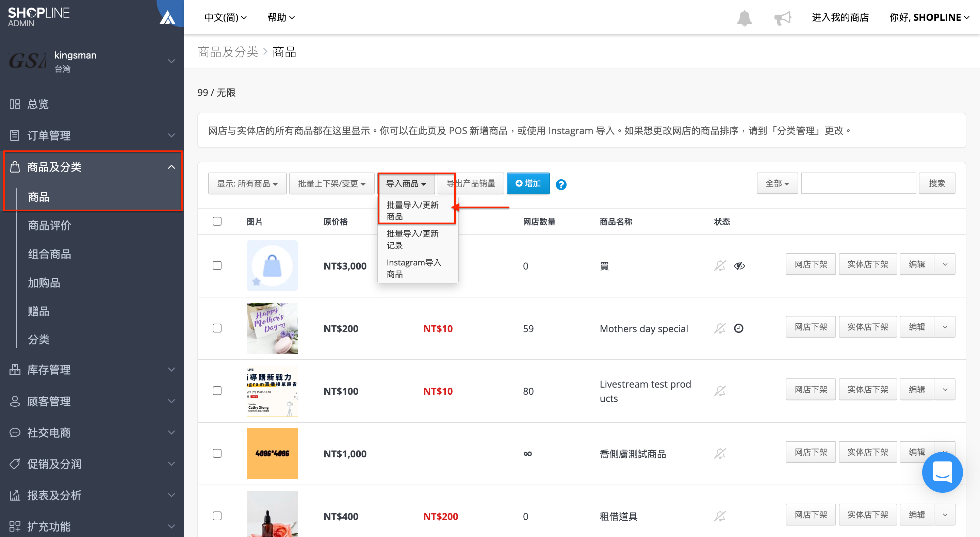
Task: Click the tag icon beside 促销及分润
Action: coord(15,463)
